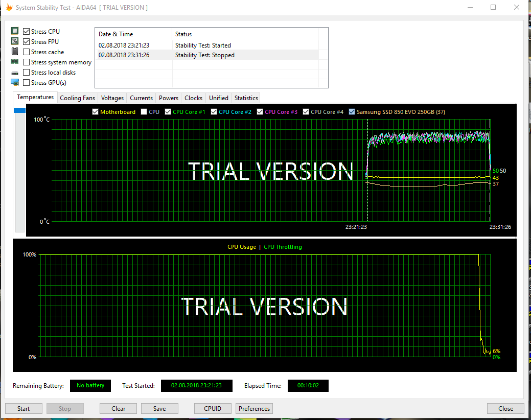531x420 pixels.
Task: Enable Stress GPU(s) checkbox
Action: click(x=26, y=83)
